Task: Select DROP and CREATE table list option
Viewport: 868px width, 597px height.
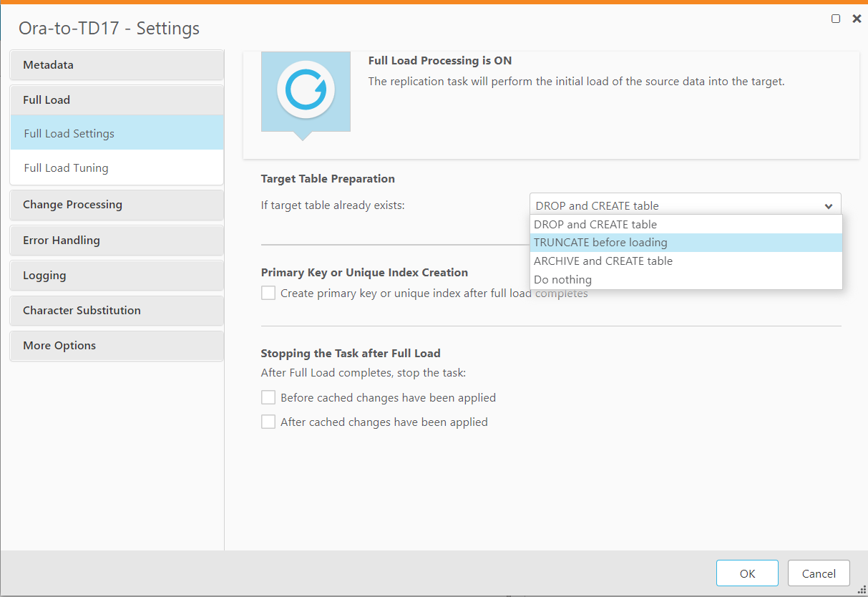Action: pyautogui.click(x=595, y=224)
